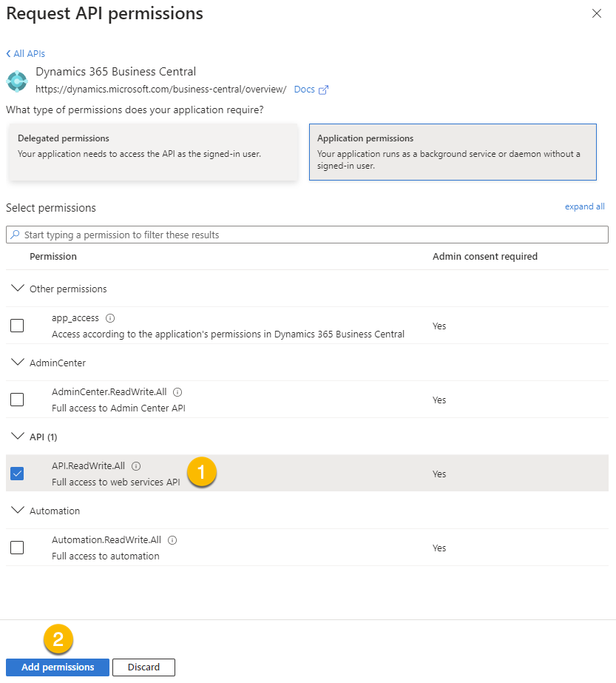Collapse the API (1) section
This screenshot has height=683, width=616.
point(18,437)
